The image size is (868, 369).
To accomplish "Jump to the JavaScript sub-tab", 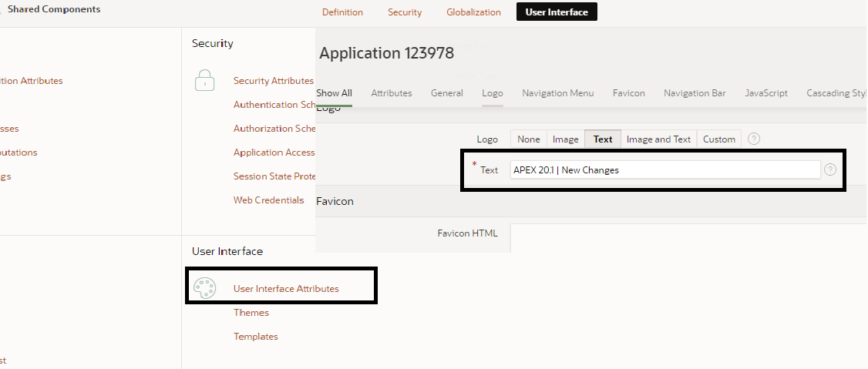I will 766,93.
